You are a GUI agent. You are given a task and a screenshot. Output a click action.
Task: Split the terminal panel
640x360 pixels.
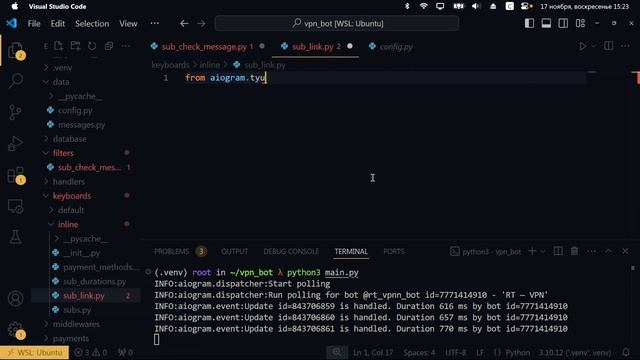558,251
